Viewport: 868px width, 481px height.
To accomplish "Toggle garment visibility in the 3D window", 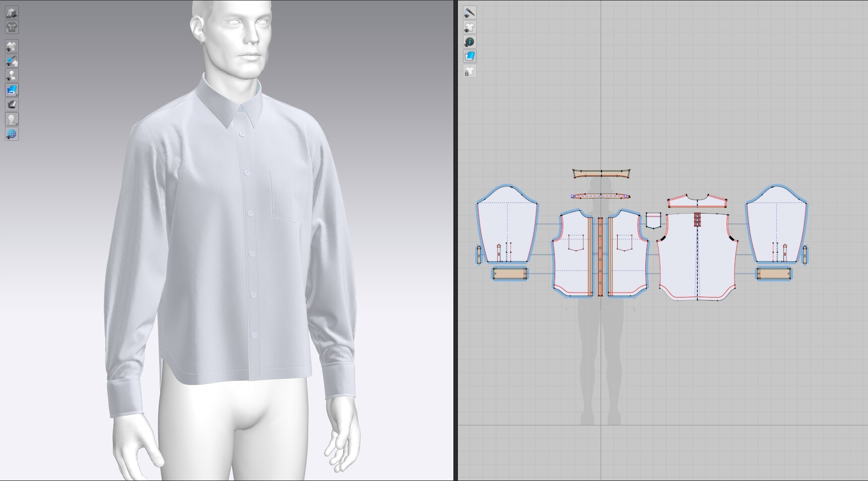I will (x=12, y=46).
